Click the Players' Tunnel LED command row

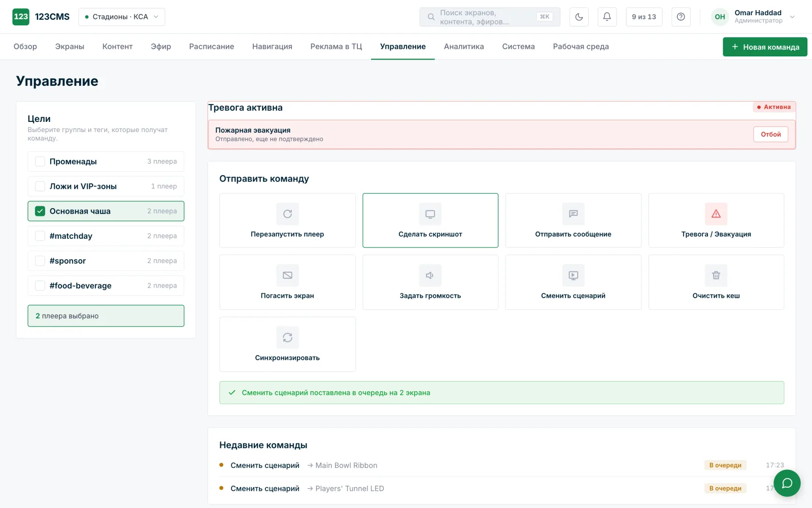(501, 489)
